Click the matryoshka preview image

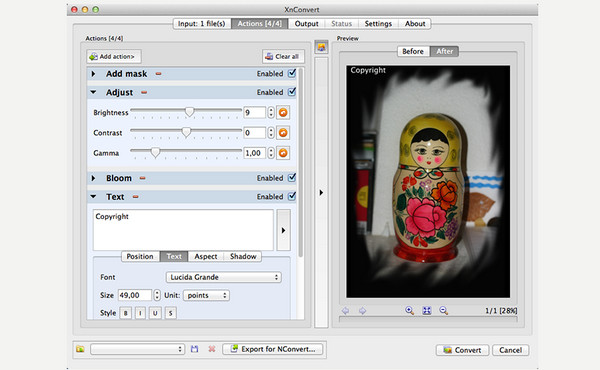pyautogui.click(x=428, y=181)
